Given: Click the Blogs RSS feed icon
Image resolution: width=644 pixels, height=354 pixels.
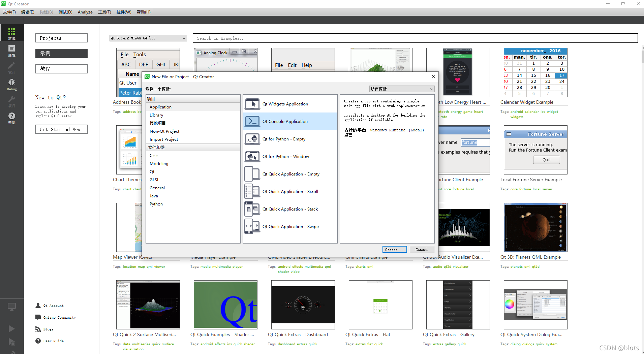Looking at the screenshot, I should point(38,329).
